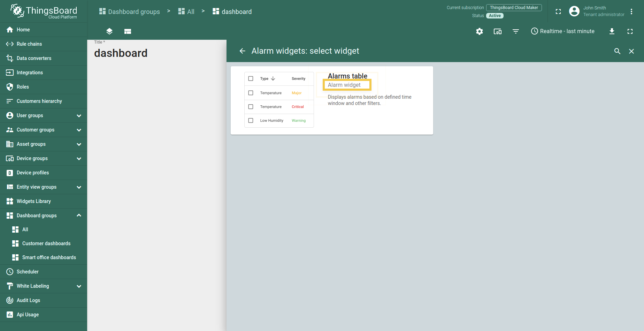Collapse the Dashboard groups chevron
The image size is (644, 331).
[79, 216]
